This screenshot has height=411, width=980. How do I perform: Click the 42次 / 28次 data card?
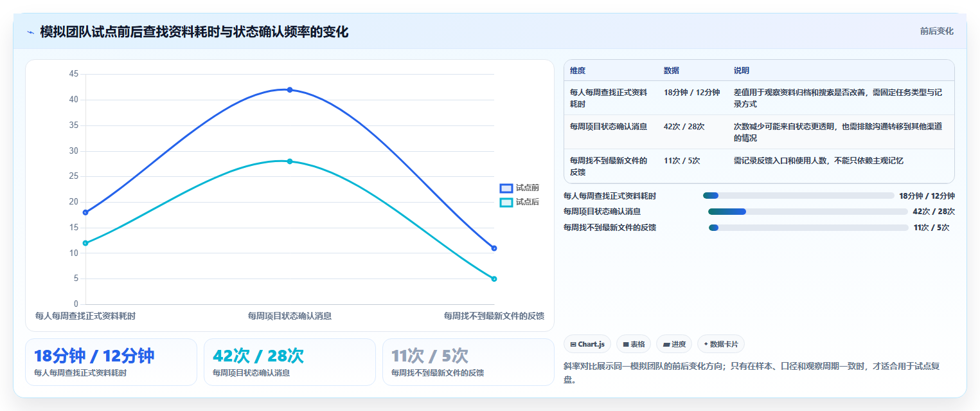tap(290, 362)
